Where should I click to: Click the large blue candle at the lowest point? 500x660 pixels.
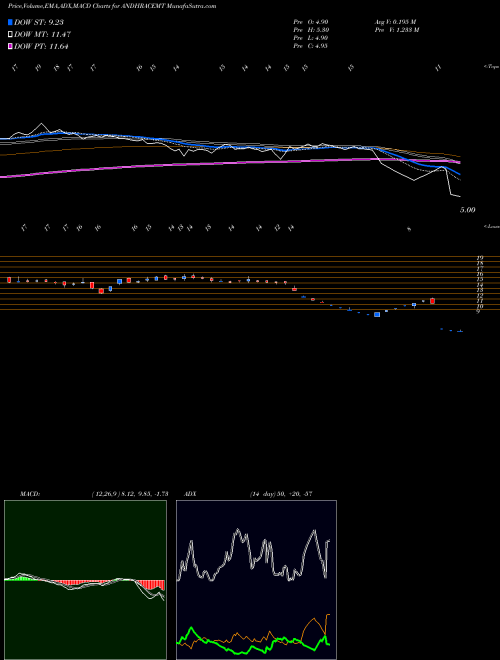click(377, 314)
